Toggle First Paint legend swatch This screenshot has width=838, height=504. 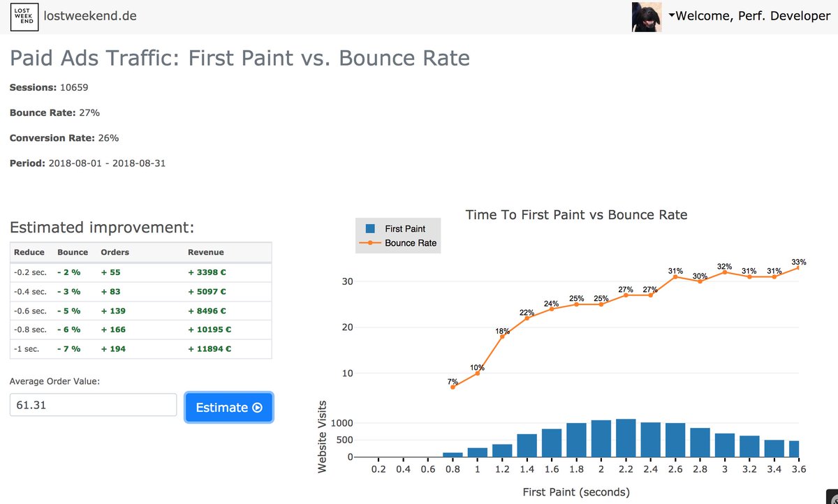pos(371,228)
